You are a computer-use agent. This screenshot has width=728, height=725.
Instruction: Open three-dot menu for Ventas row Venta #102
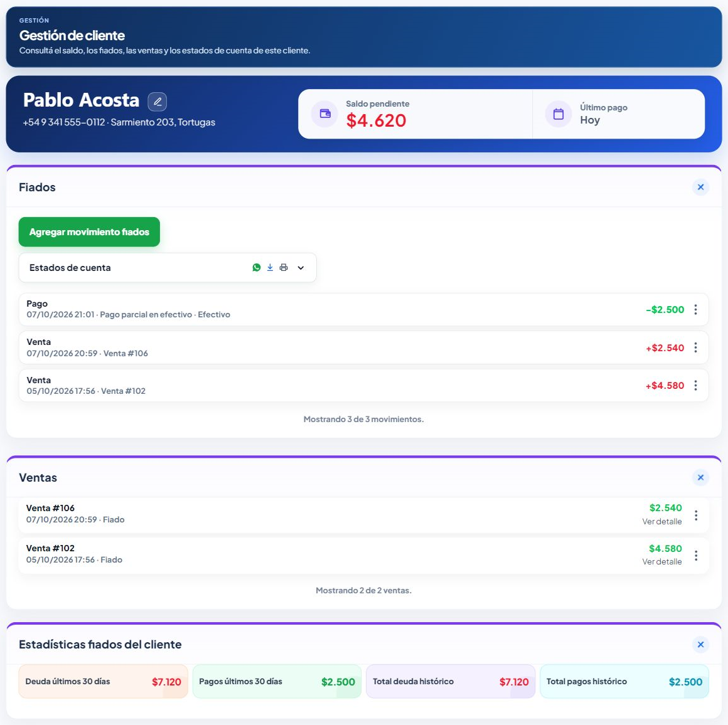click(x=696, y=555)
